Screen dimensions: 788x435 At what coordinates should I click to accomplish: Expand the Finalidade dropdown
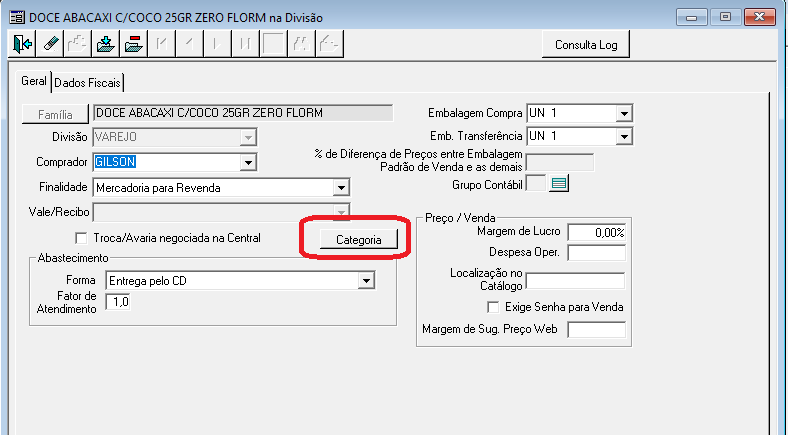click(x=341, y=188)
